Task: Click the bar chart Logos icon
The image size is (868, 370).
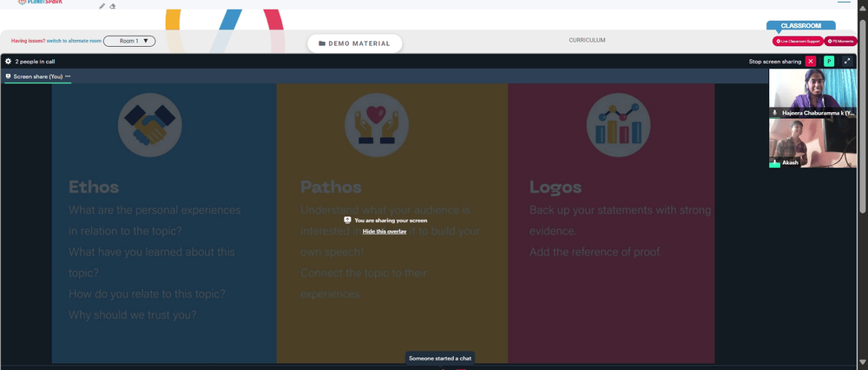Action: click(618, 125)
